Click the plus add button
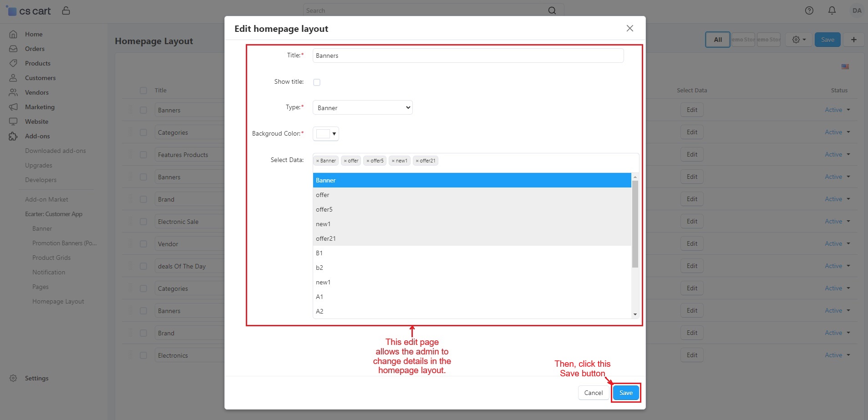 pyautogui.click(x=853, y=40)
